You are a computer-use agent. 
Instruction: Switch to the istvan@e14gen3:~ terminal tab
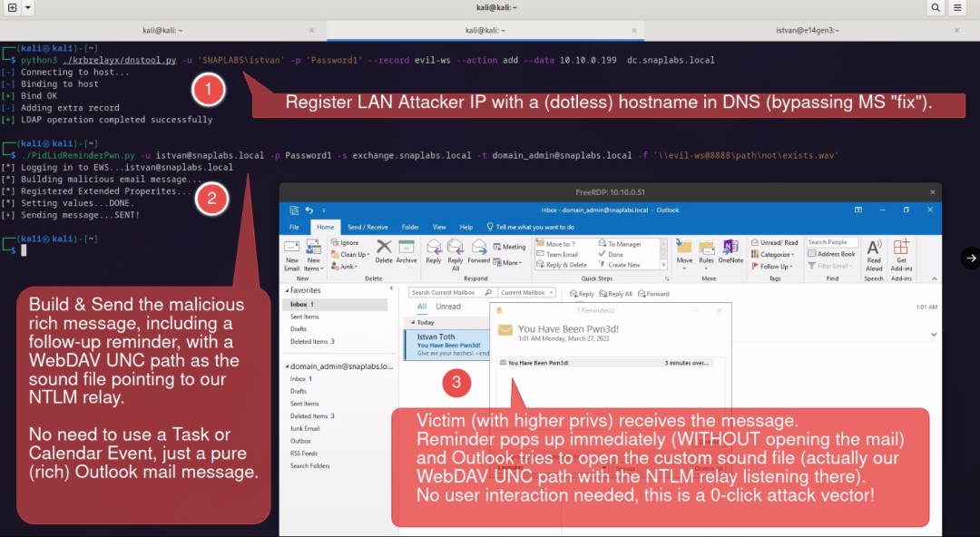808,30
